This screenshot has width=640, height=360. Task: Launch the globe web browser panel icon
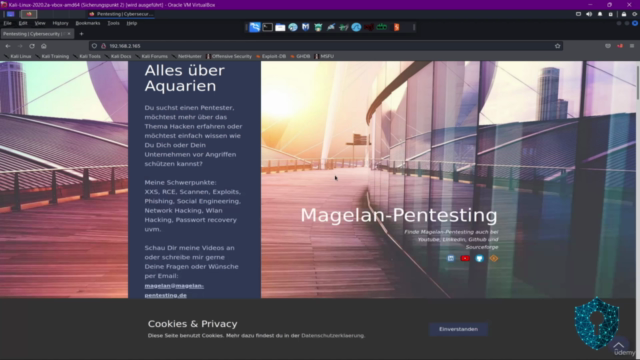coord(293,27)
